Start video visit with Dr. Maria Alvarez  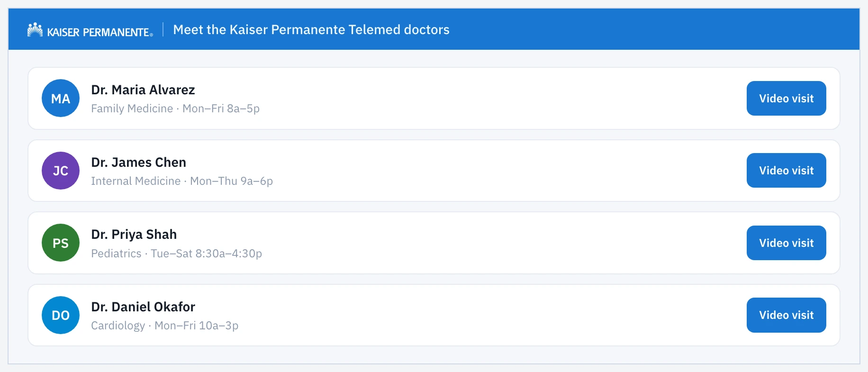pos(786,98)
